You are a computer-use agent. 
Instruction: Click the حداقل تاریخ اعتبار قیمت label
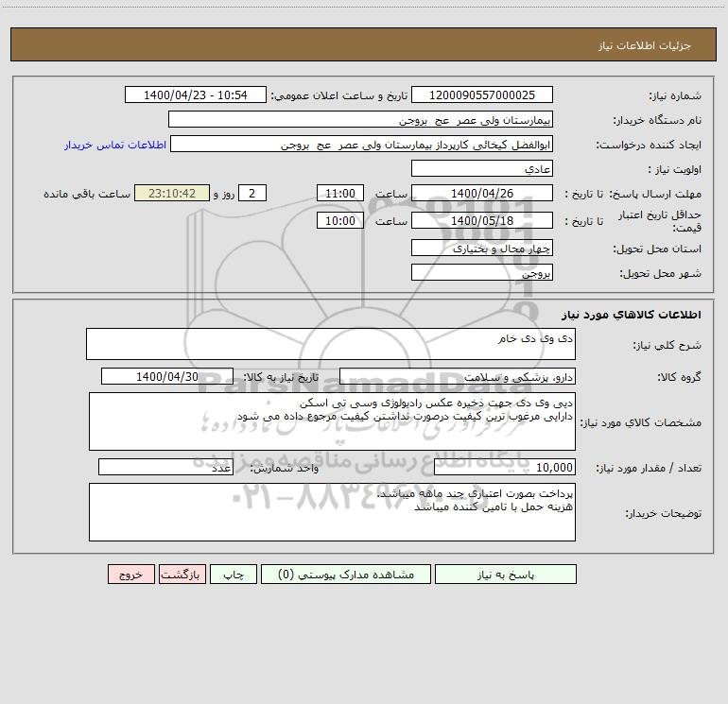click(659, 221)
